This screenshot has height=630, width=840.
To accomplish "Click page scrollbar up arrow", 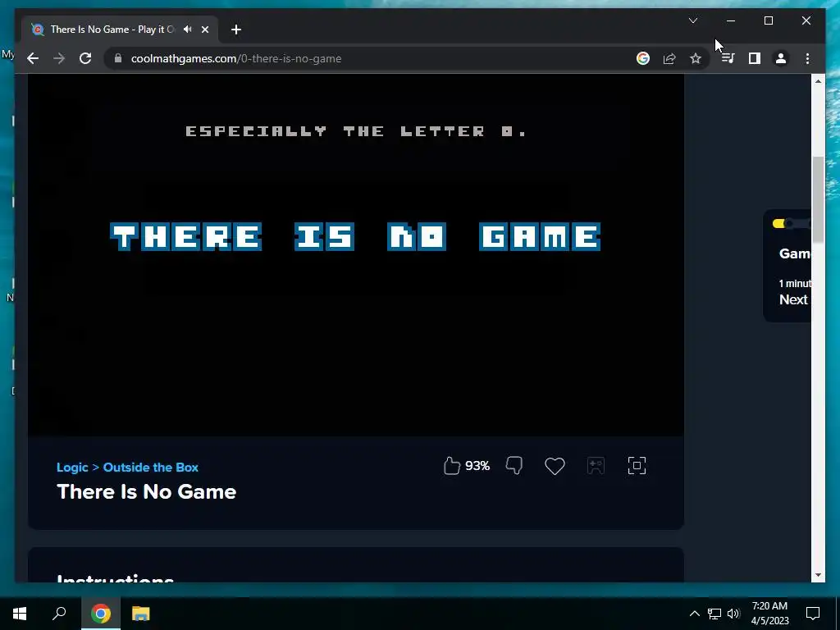I will pos(818,81).
